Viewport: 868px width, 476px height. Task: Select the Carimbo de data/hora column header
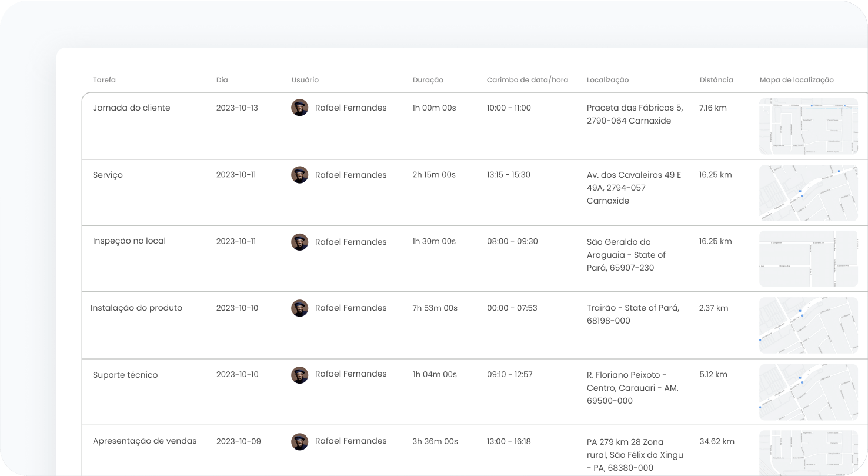coord(527,80)
